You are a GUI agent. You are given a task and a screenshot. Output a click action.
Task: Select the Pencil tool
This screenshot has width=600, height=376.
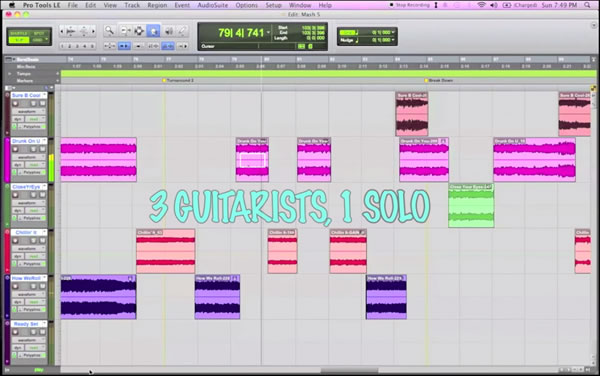(x=183, y=31)
